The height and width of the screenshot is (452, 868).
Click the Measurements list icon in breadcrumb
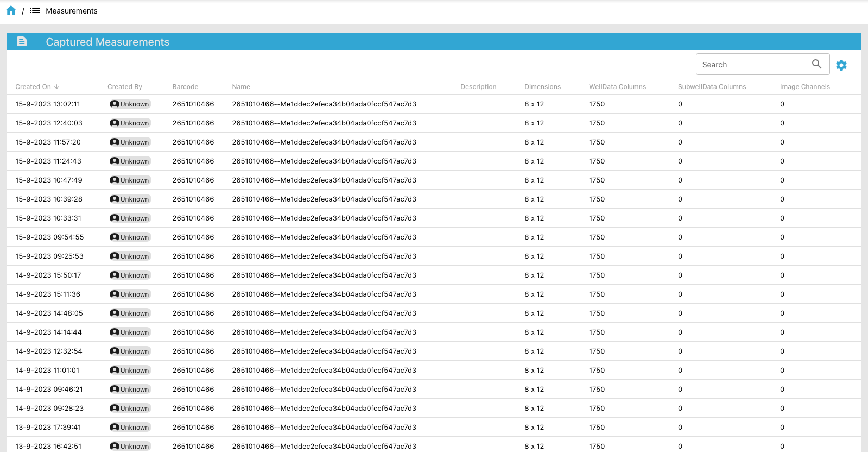[x=35, y=10]
